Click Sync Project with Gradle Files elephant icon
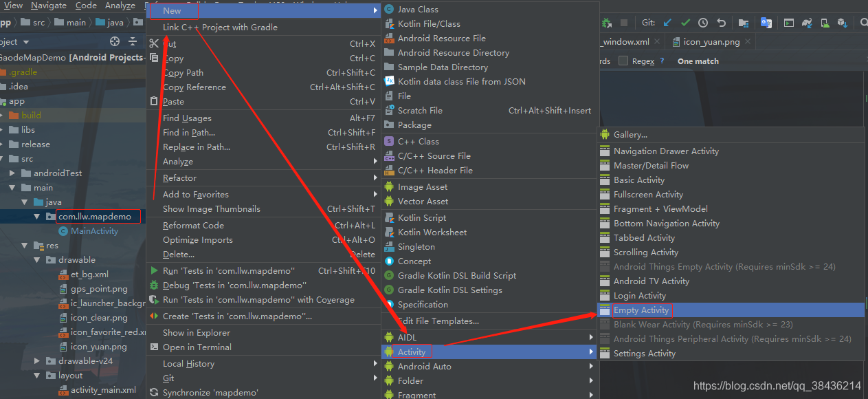Viewport: 868px width, 399px height. click(x=808, y=23)
